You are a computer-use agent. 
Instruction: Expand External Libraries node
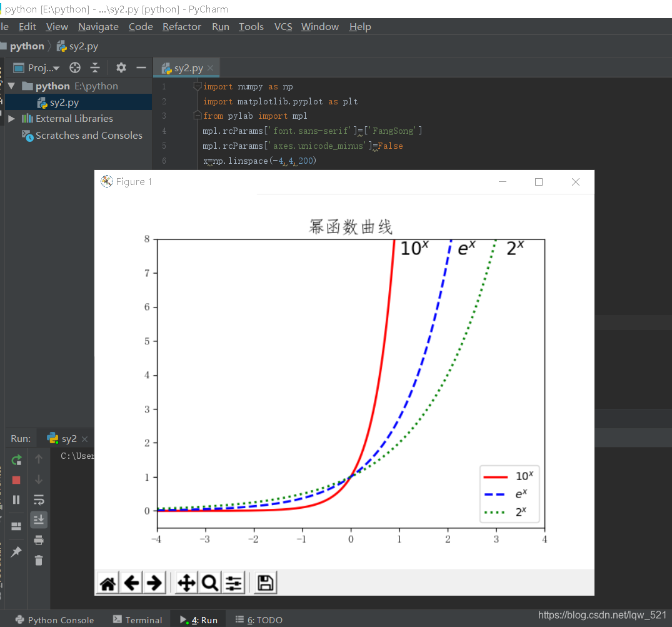12,118
